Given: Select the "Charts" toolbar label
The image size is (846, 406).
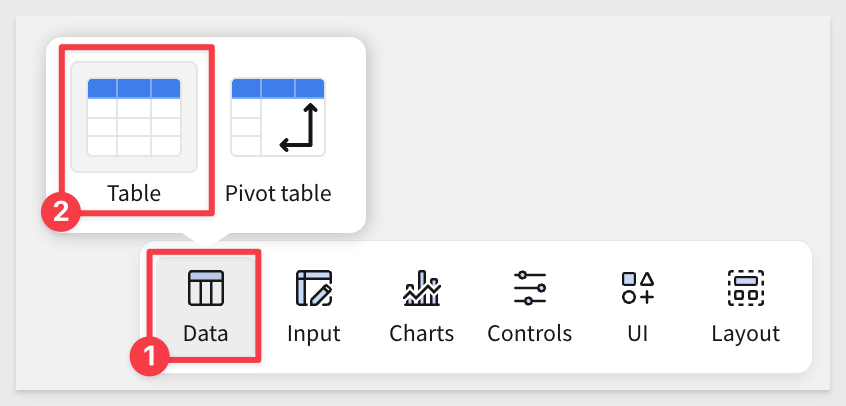Looking at the screenshot, I should (422, 333).
